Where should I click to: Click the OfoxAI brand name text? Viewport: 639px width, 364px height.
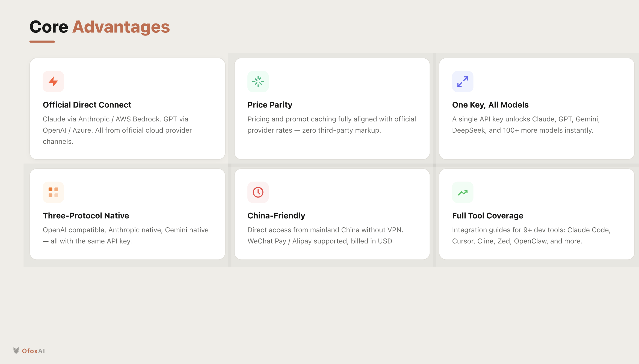[x=33, y=351]
